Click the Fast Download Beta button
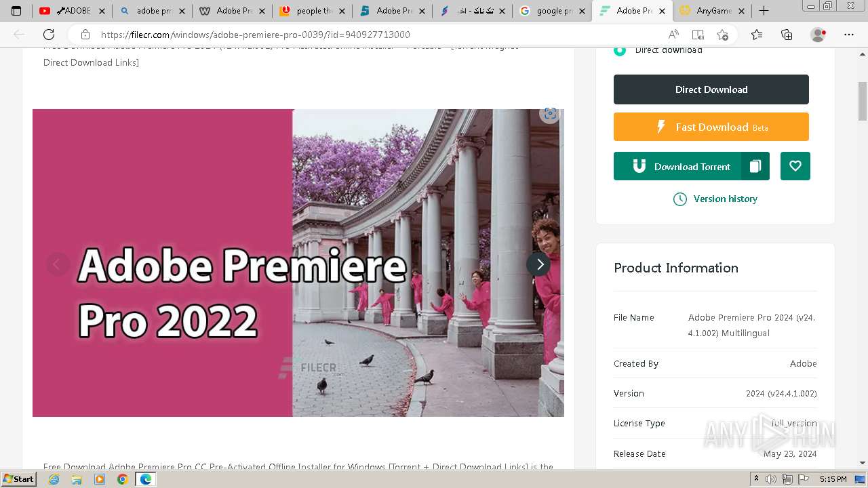The width and height of the screenshot is (868, 488). [x=711, y=127]
